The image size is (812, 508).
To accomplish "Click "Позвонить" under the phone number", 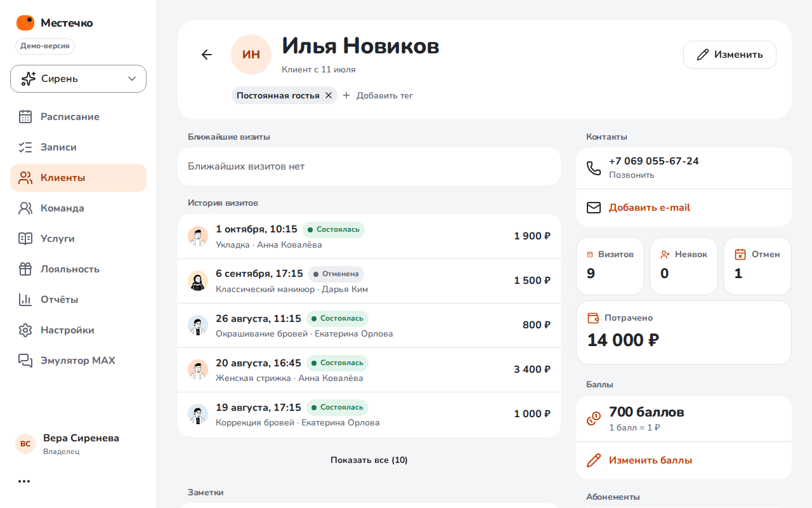I will 632,175.
